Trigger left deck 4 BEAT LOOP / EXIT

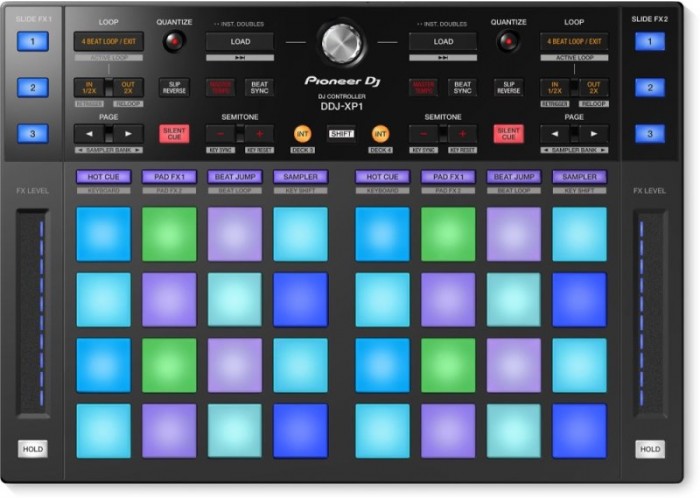[x=108, y=42]
